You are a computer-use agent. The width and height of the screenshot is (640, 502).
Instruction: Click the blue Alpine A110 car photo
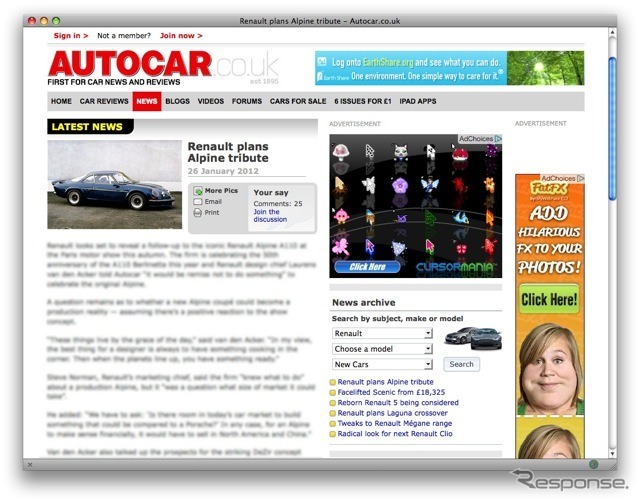[115, 184]
